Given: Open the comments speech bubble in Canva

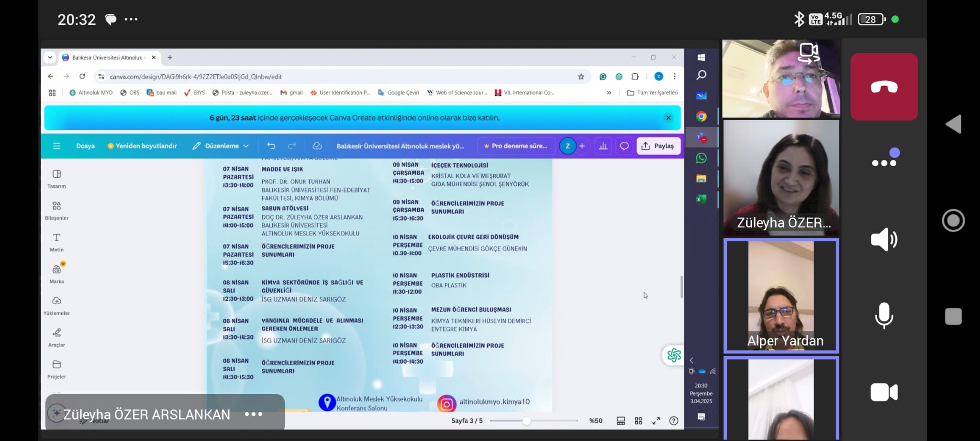Looking at the screenshot, I should pyautogui.click(x=624, y=146).
